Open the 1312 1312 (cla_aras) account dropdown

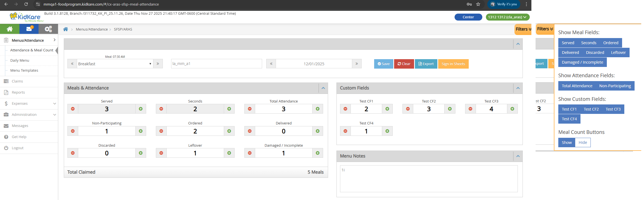pos(507,17)
